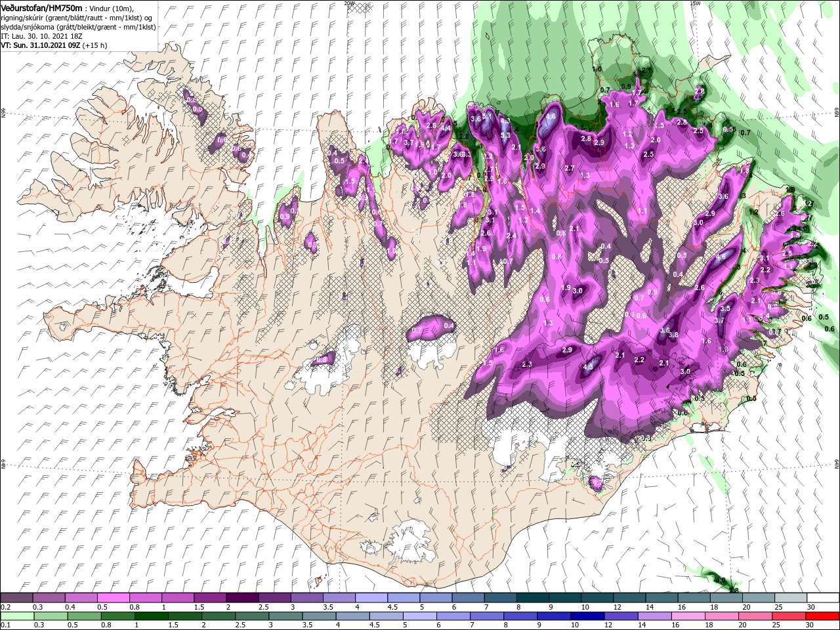Select the dark purple 2 swatch in snow scale
This screenshot has width=840, height=630.
click(241, 598)
